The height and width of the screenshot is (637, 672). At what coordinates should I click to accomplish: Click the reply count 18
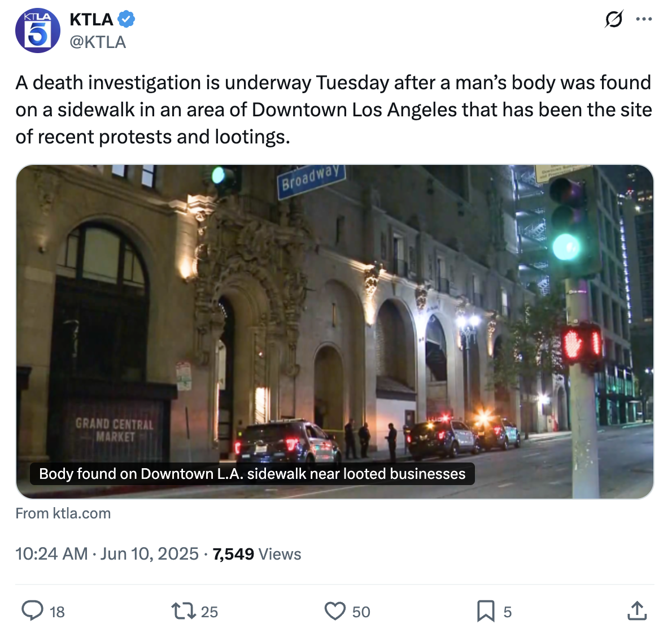point(57,612)
